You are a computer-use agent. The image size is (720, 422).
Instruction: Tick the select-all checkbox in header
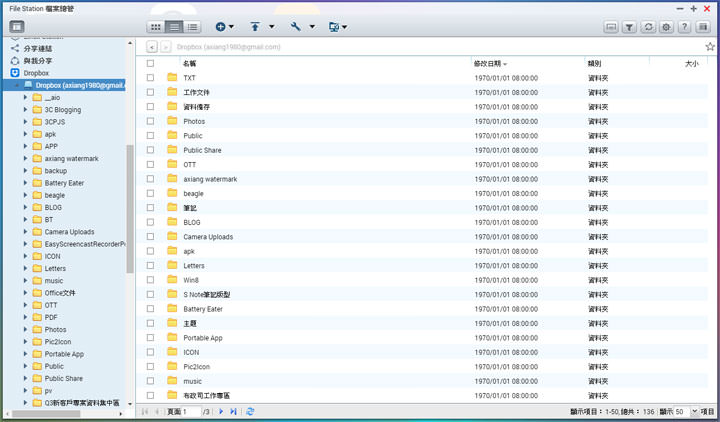(150, 63)
